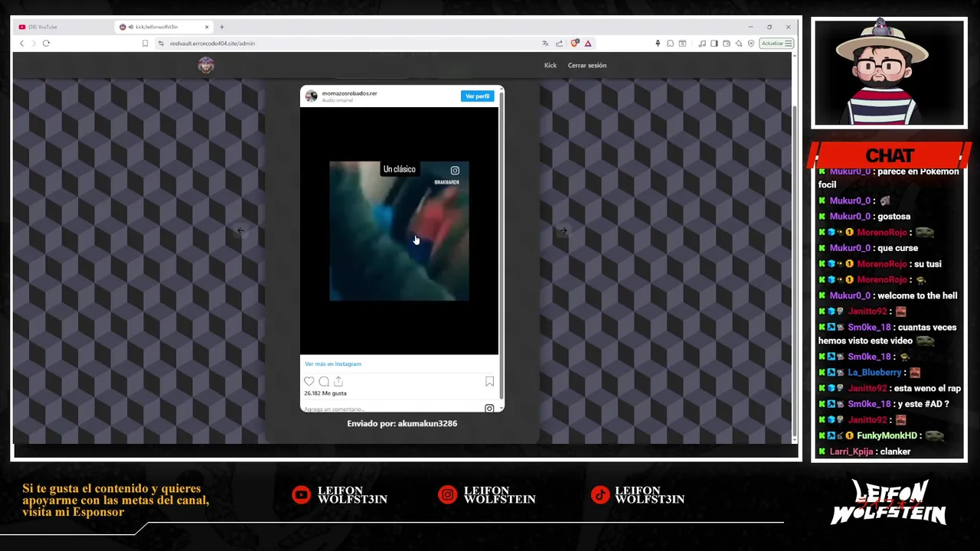This screenshot has height=551, width=980.
Task: Advance to next reel with right arrow
Action: [x=563, y=230]
